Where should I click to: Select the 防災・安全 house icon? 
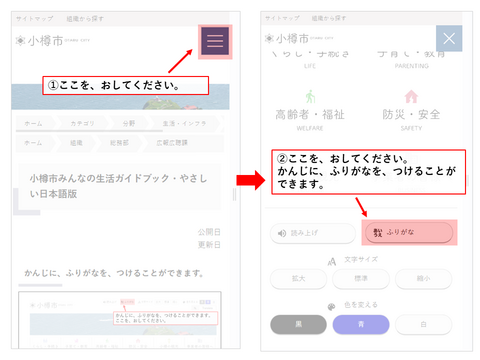coord(411,96)
